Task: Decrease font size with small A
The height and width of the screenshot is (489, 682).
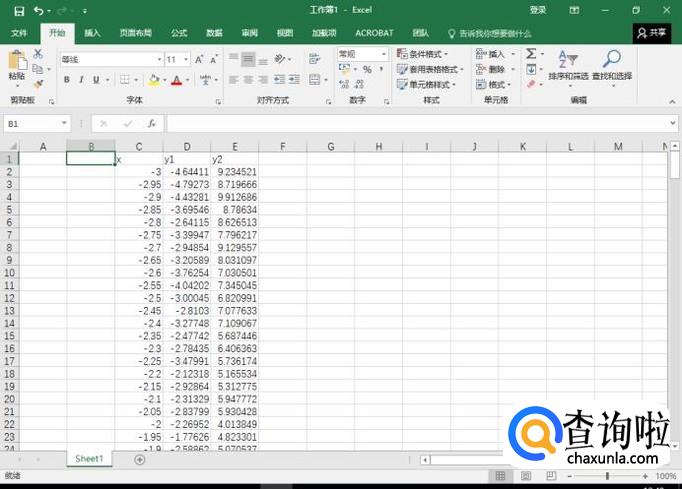Action: (214, 59)
